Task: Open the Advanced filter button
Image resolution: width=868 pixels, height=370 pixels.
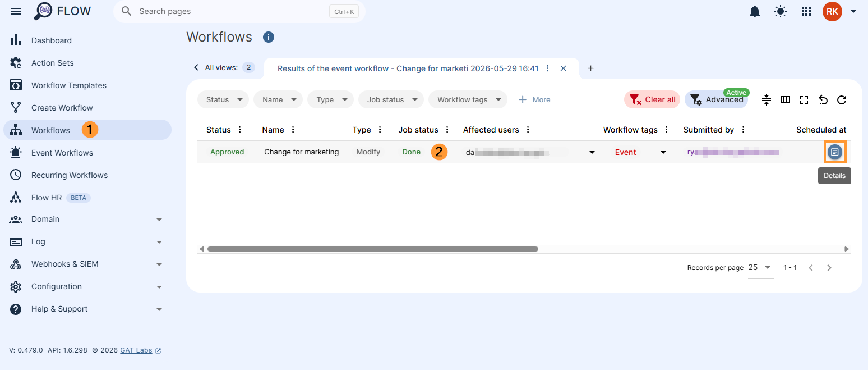Action: [x=716, y=99]
